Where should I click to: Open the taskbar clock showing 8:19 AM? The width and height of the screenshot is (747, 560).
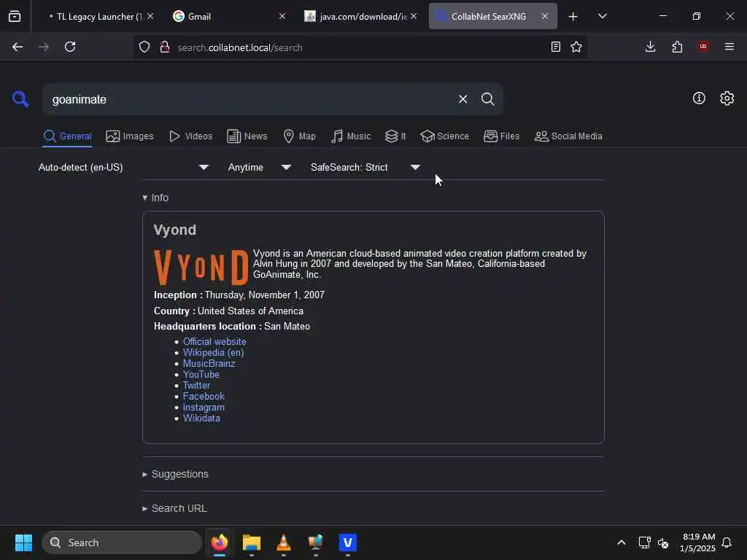coord(698,542)
